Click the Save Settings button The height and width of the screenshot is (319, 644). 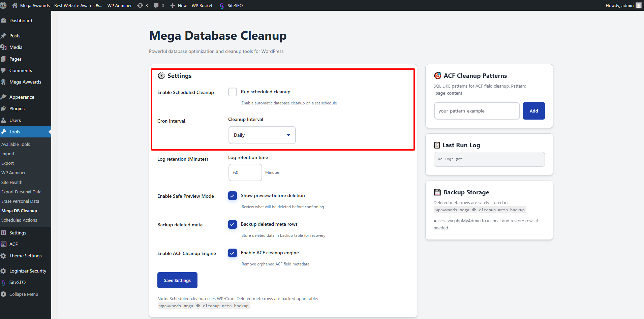[177, 280]
